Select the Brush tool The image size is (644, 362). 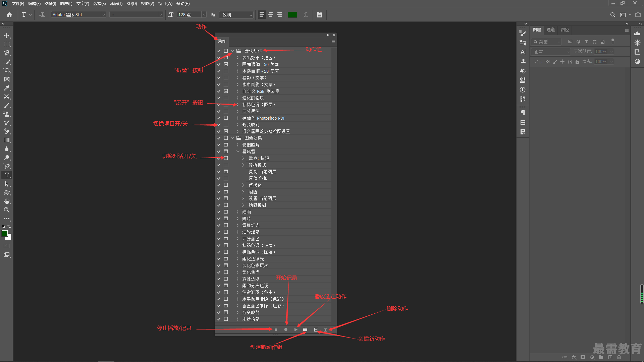[7, 105]
